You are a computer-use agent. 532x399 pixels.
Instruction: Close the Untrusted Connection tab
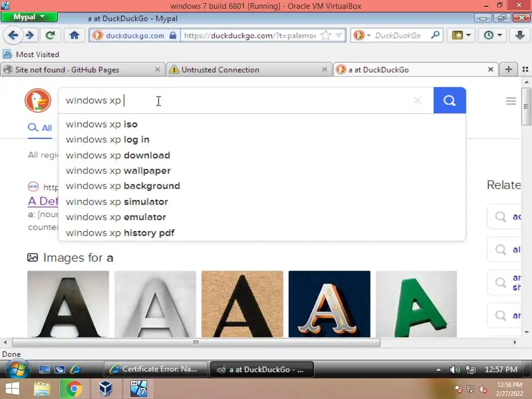[x=324, y=70]
